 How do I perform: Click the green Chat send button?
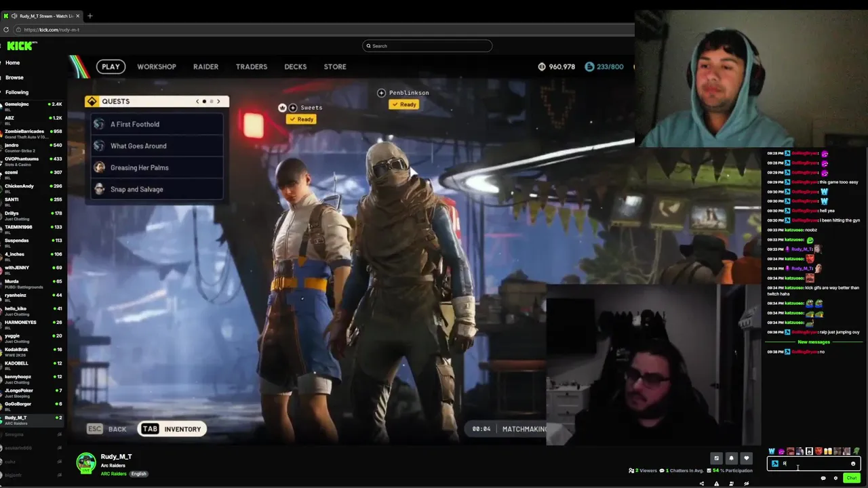(x=852, y=478)
